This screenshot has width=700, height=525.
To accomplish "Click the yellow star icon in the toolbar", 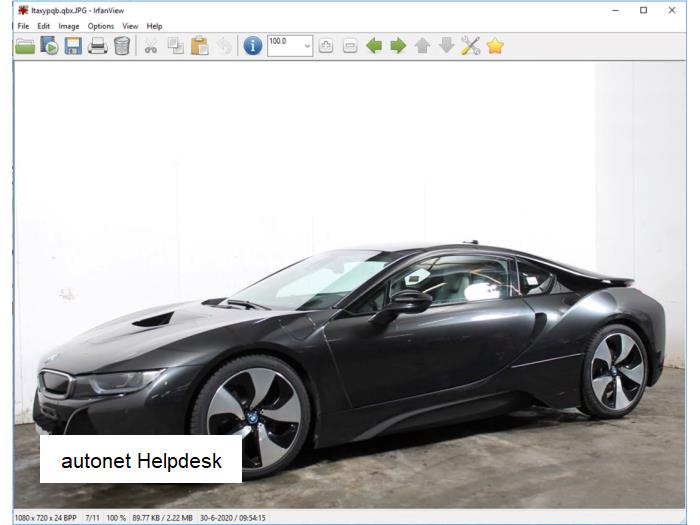I will point(495,46).
